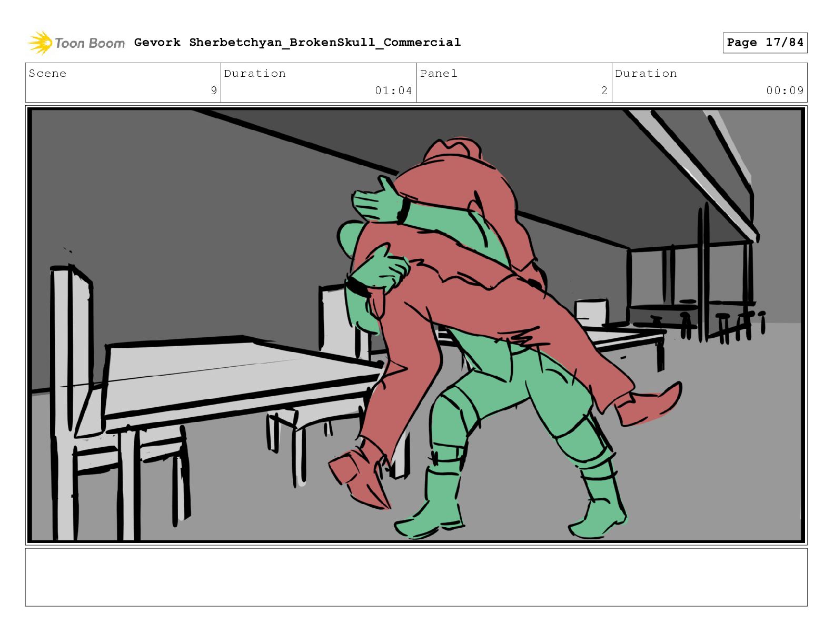Click the Toon Boom logo

(x=76, y=43)
